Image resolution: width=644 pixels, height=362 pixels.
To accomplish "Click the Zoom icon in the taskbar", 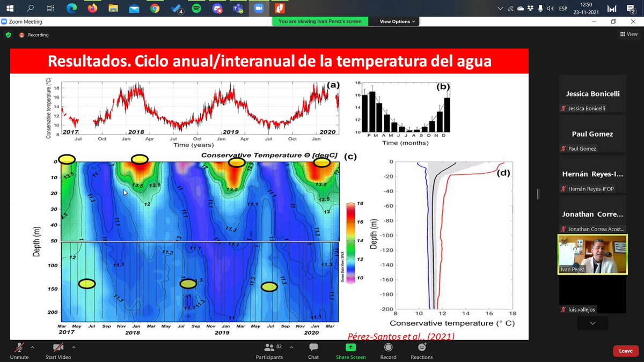I will (259, 9).
